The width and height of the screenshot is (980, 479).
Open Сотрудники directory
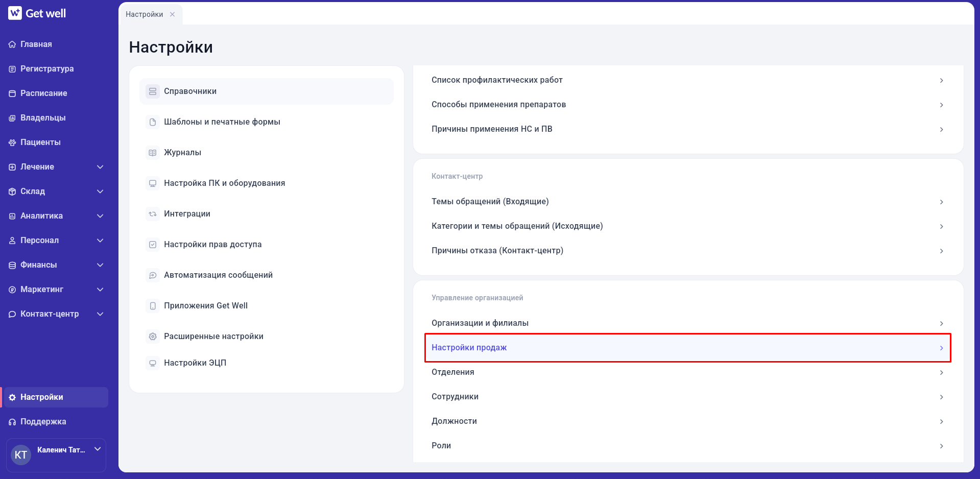[x=688, y=397]
